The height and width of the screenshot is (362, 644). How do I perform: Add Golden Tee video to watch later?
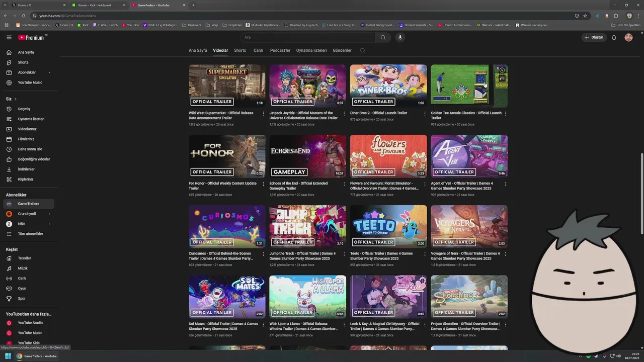click(502, 70)
